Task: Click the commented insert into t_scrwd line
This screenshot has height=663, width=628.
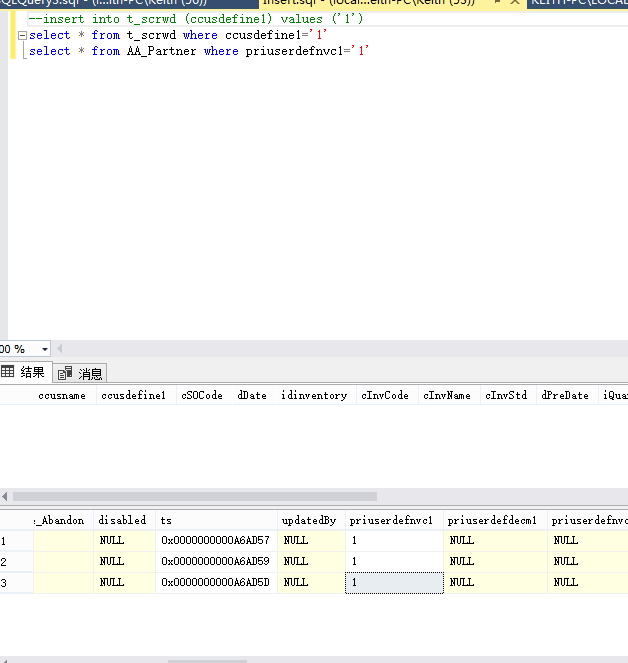Action: coord(196,19)
